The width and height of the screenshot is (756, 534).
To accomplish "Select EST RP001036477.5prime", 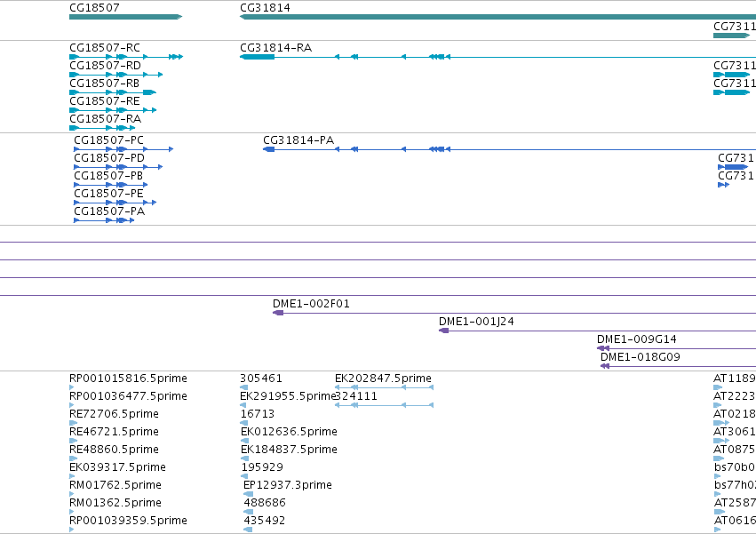I will point(128,396).
